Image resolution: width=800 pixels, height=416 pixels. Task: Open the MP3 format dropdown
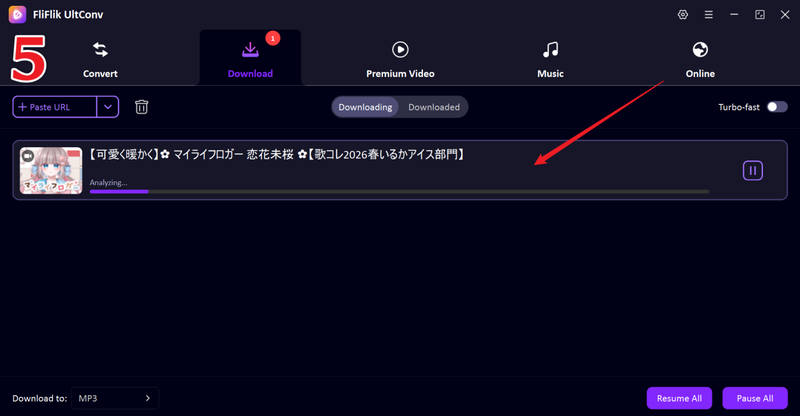115,398
